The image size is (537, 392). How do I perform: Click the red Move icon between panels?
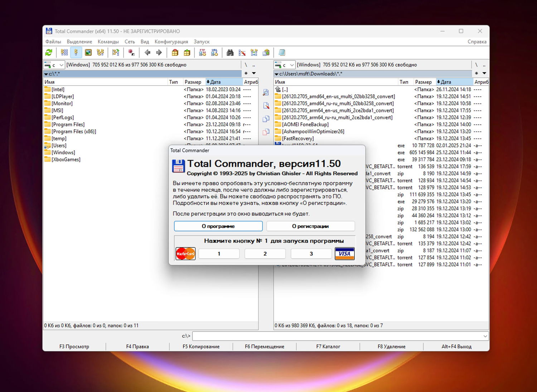[x=266, y=132]
